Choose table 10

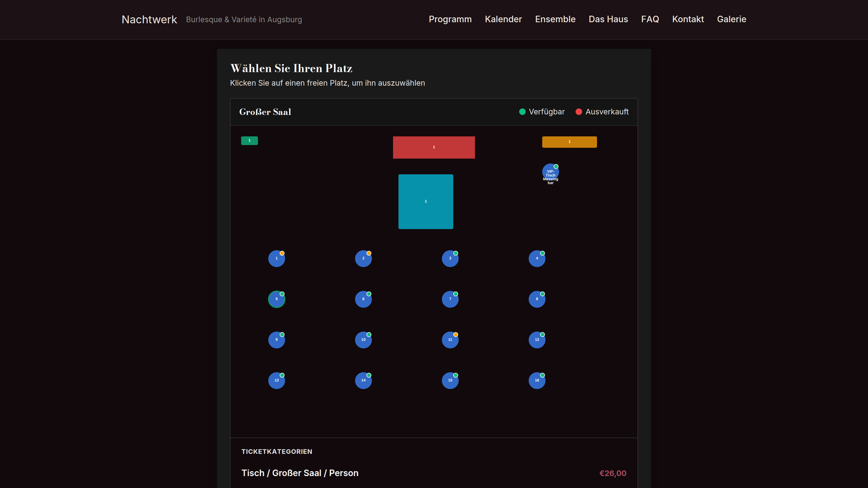363,340
